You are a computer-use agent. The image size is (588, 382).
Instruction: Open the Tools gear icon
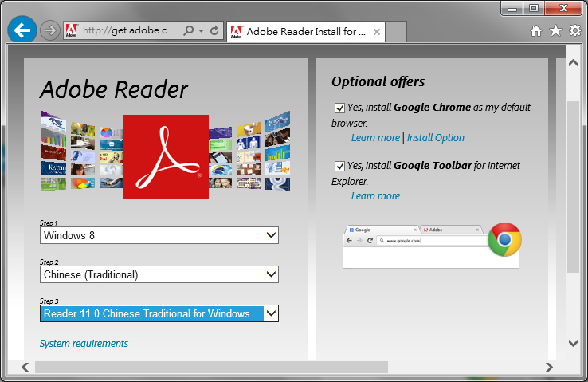point(574,31)
